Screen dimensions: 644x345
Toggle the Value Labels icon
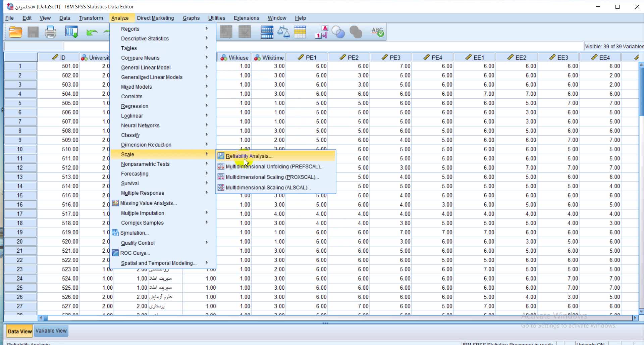coord(321,32)
